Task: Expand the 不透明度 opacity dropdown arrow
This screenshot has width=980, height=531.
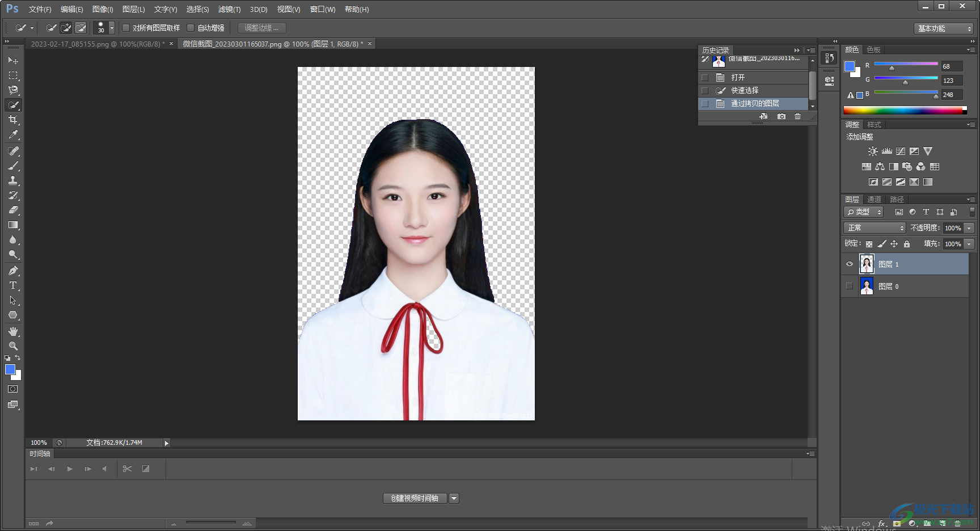Action: point(969,228)
